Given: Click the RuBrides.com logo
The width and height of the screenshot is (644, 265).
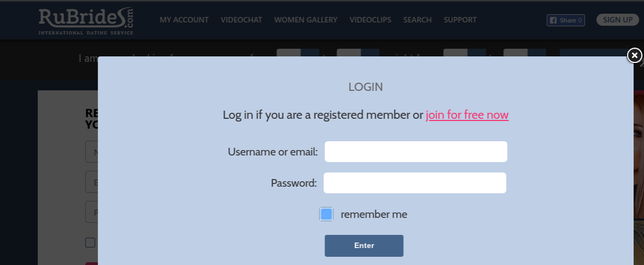Looking at the screenshot, I should tap(86, 21).
